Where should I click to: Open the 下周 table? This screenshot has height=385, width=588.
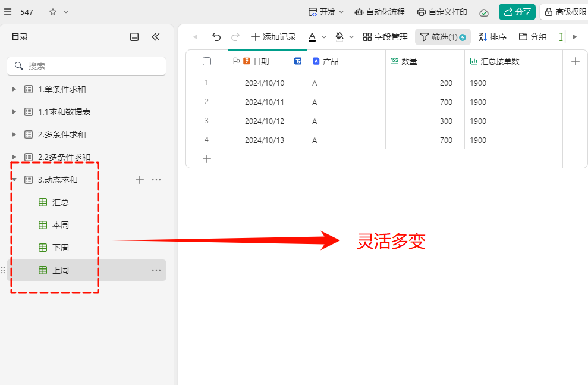coord(61,248)
